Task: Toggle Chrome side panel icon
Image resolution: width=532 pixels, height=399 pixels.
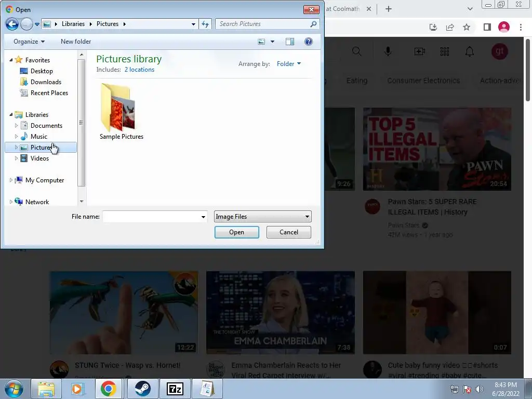Action: coord(487,27)
